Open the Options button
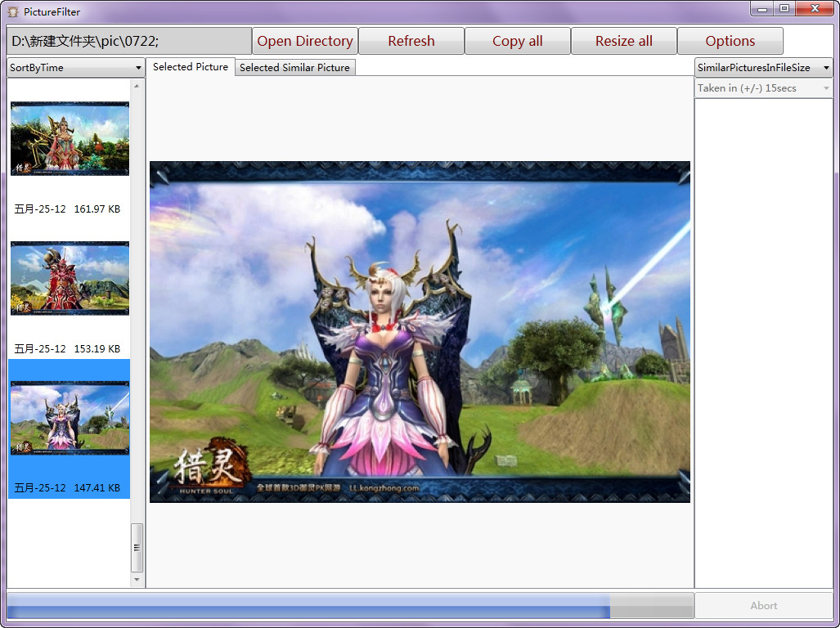This screenshot has width=840, height=628. [x=730, y=41]
